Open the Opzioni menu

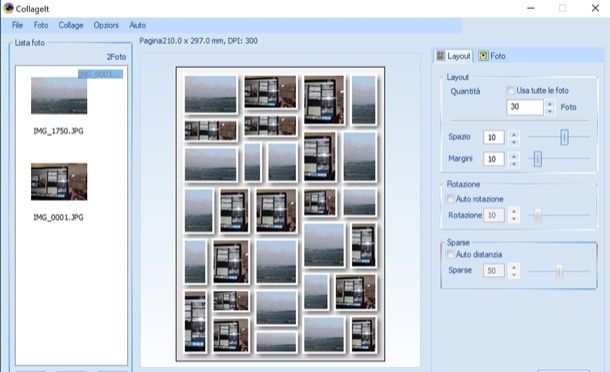(x=106, y=25)
